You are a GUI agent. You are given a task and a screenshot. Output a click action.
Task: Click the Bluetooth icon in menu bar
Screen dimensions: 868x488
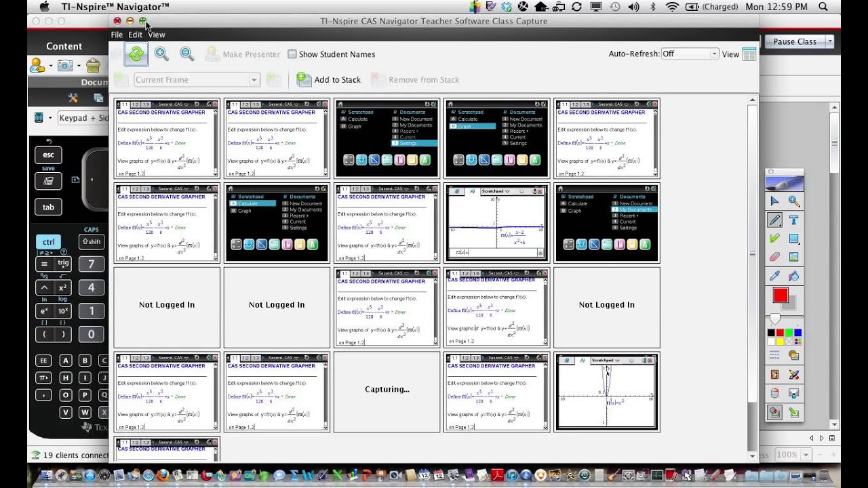point(653,7)
